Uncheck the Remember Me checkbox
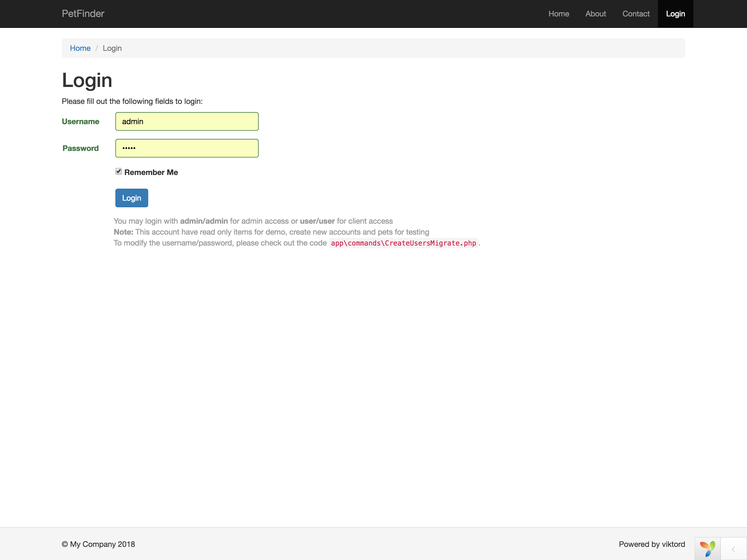This screenshot has height=560, width=747. point(119,171)
